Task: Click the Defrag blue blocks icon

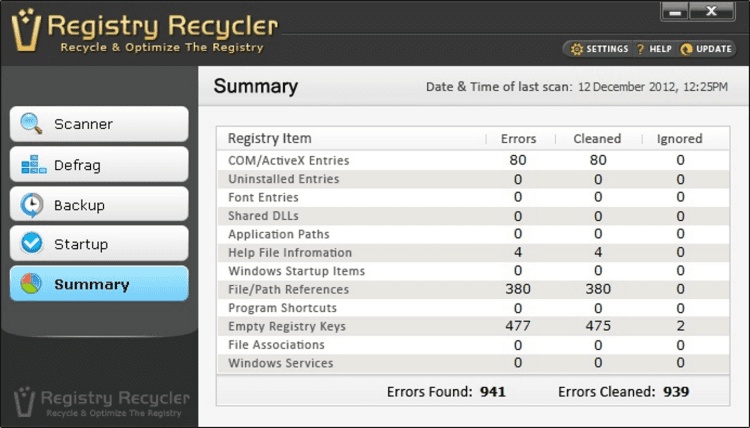Action: (x=33, y=164)
